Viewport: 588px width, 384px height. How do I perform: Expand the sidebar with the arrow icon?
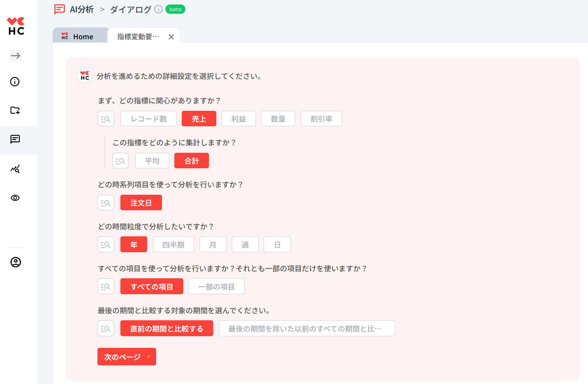pyautogui.click(x=16, y=56)
